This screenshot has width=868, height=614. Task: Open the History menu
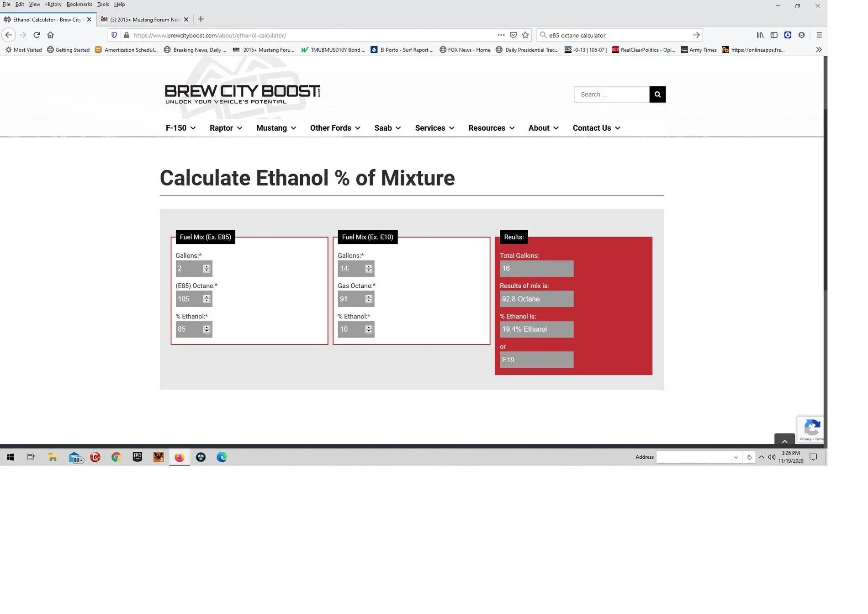pos(53,4)
